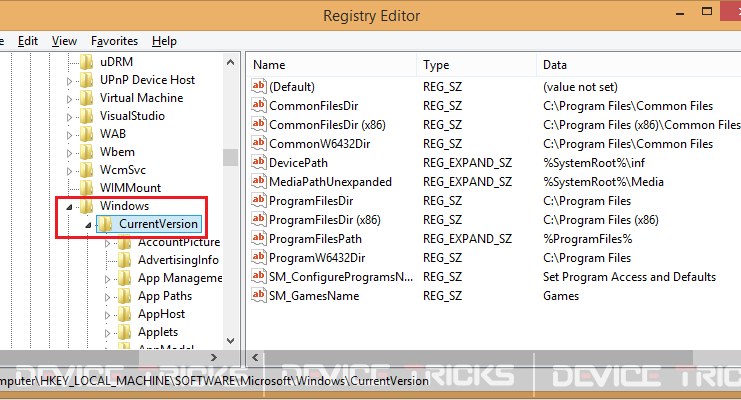Collapse the CurrentVersion key

point(88,225)
